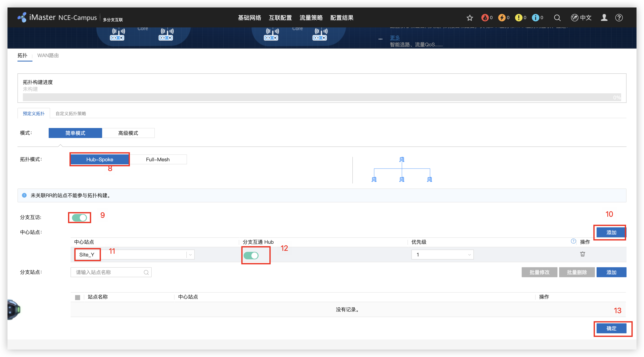The width and height of the screenshot is (644, 357).
Task: Check the select-all box beside 站点名称
Action: pos(78,297)
